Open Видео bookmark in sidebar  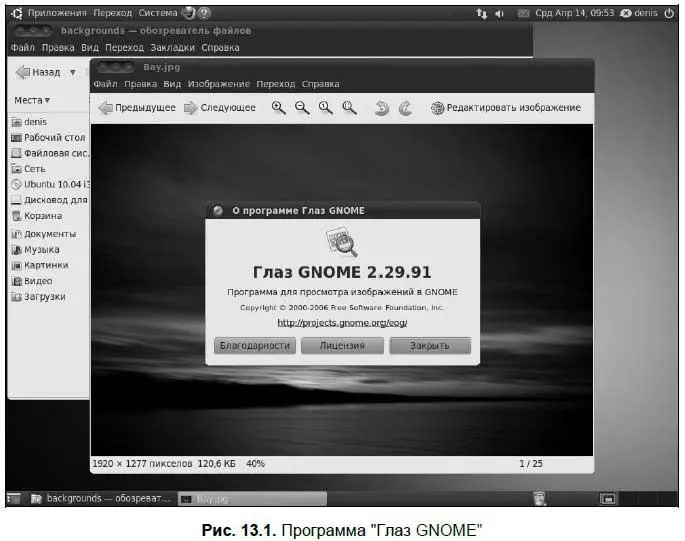coord(32,281)
